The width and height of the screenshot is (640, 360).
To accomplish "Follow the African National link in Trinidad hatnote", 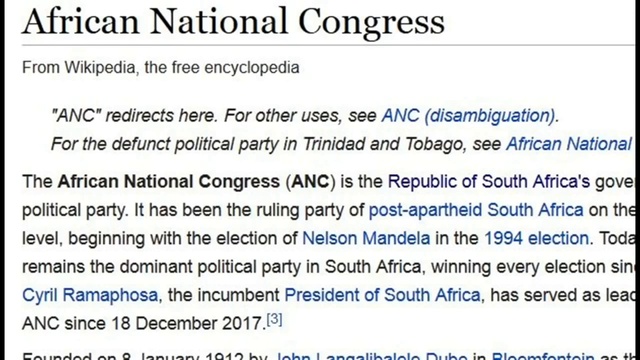I will pos(570,144).
